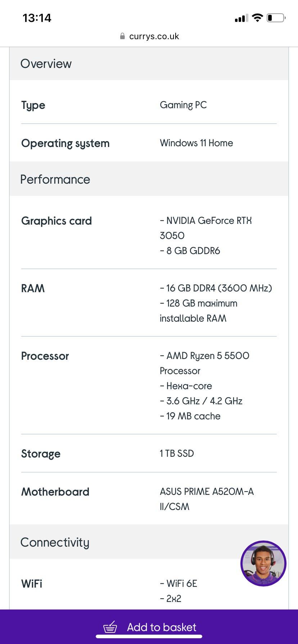This screenshot has width=298, height=644.
Task: Tap the basket icon in purple bar
Action: 110,627
